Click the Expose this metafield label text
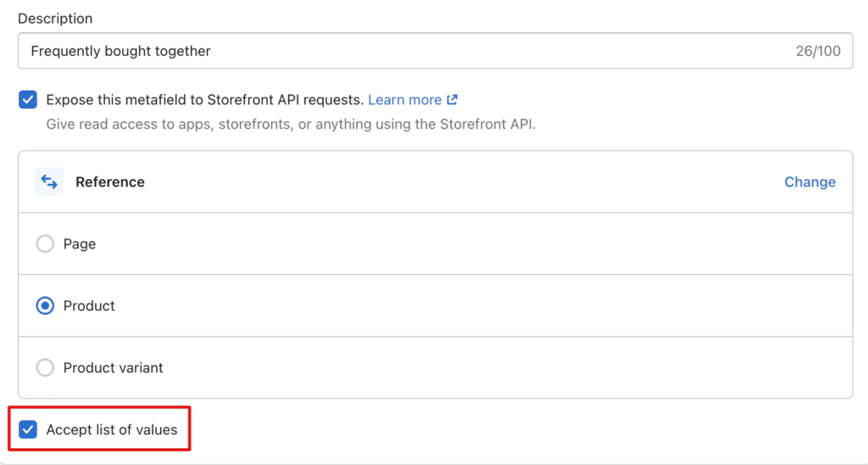 pos(205,99)
